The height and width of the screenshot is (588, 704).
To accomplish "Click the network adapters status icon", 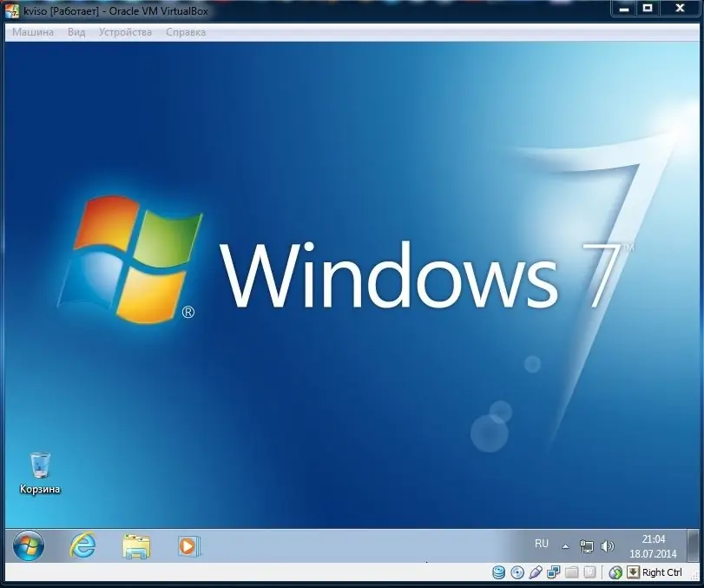I will click(x=554, y=572).
